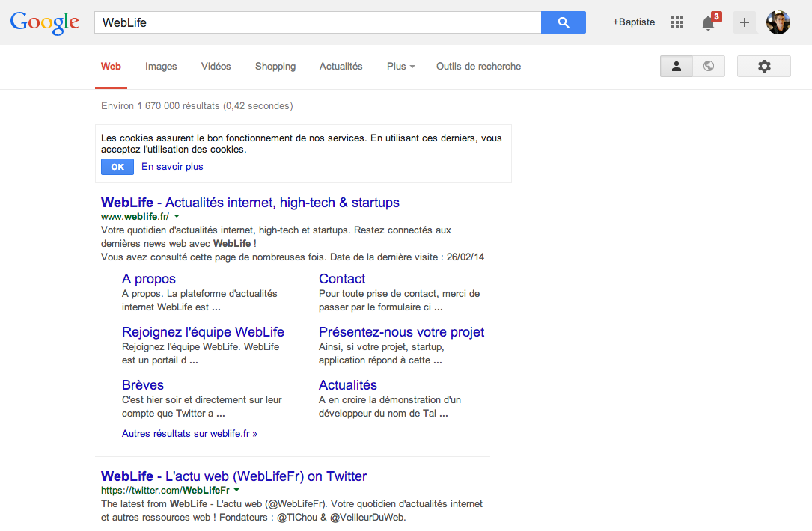
Task: Show personal results with the person icon
Action: (677, 67)
